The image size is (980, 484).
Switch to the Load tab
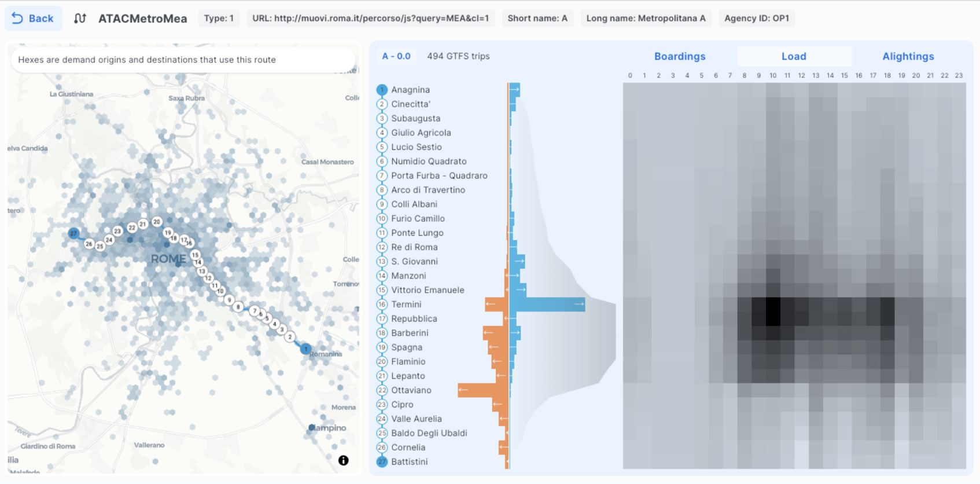794,56
